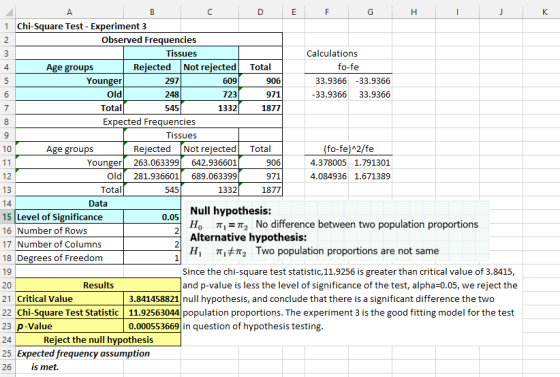Click the observed Younger Rejected value 297
Viewport: 560px width, 377px height.
(x=152, y=81)
